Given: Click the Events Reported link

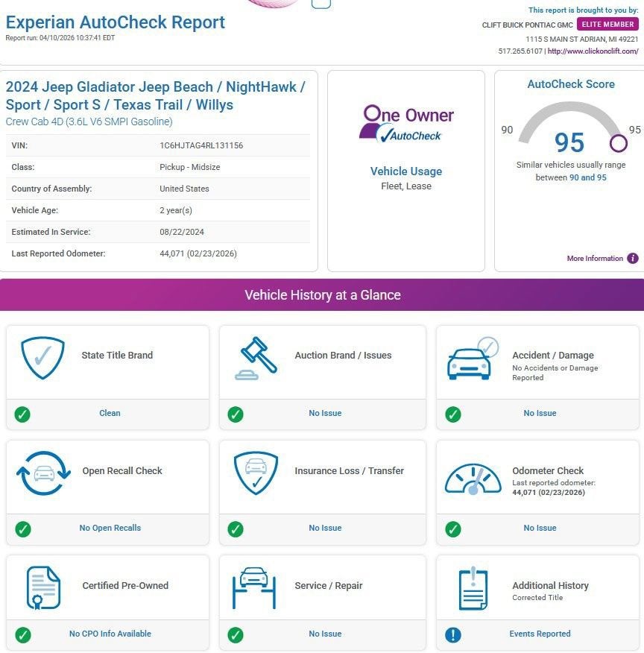Looking at the screenshot, I should [x=540, y=634].
